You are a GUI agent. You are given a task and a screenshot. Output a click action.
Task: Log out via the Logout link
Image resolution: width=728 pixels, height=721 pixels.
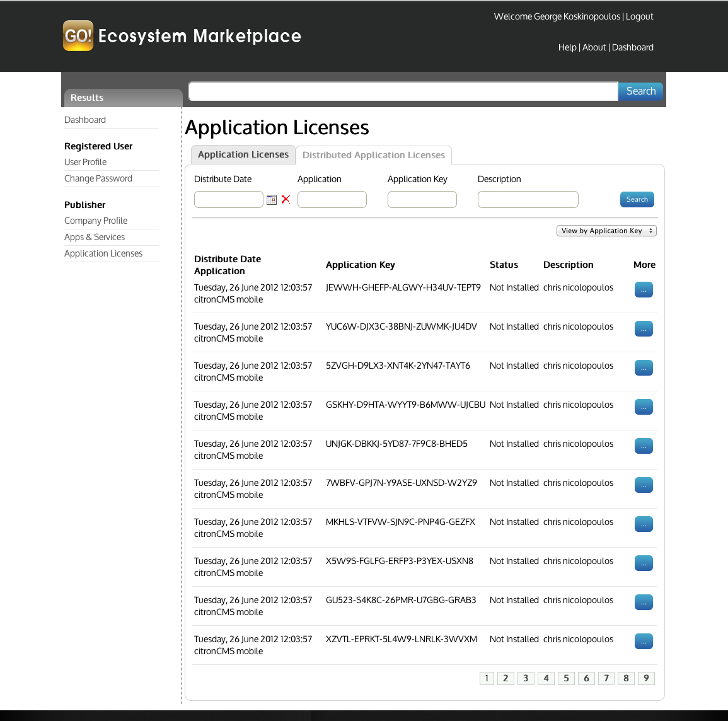coord(639,17)
